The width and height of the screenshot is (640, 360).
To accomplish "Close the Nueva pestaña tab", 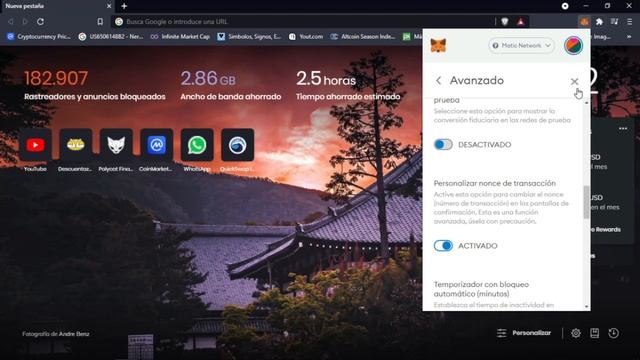I will [x=109, y=6].
